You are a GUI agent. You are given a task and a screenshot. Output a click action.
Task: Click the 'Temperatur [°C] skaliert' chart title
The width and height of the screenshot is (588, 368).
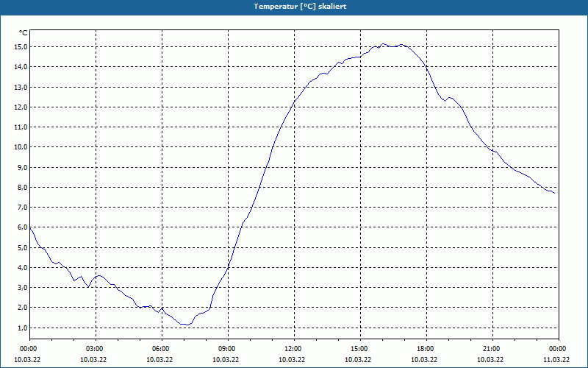tap(300, 7)
